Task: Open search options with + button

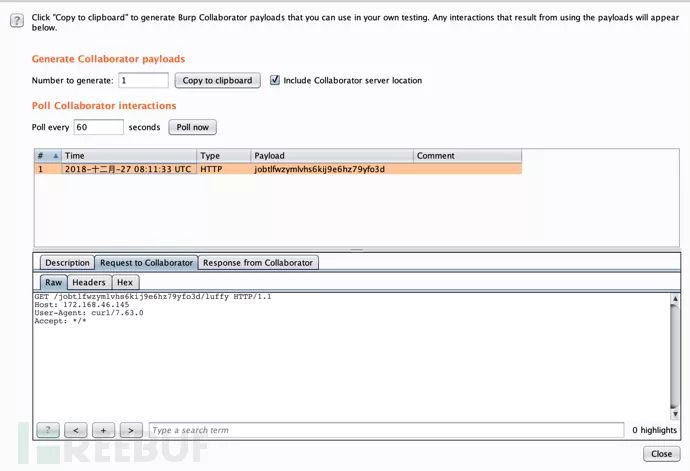Action: coord(103,430)
